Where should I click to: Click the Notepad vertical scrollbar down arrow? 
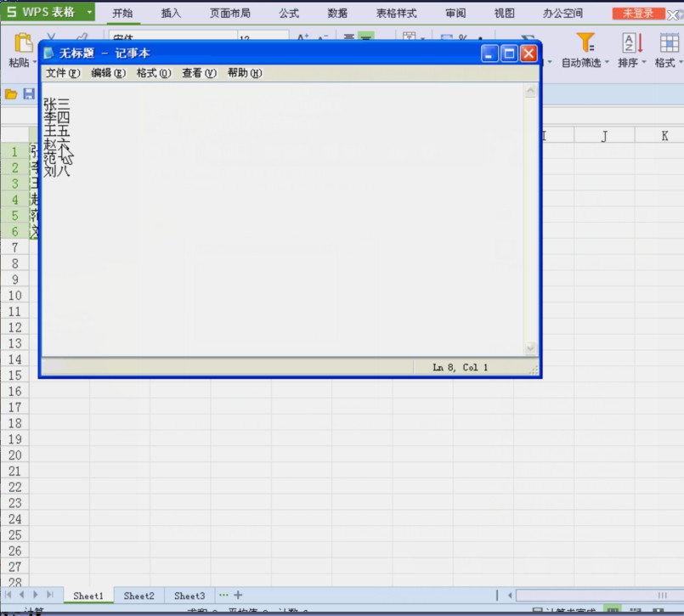tap(531, 348)
